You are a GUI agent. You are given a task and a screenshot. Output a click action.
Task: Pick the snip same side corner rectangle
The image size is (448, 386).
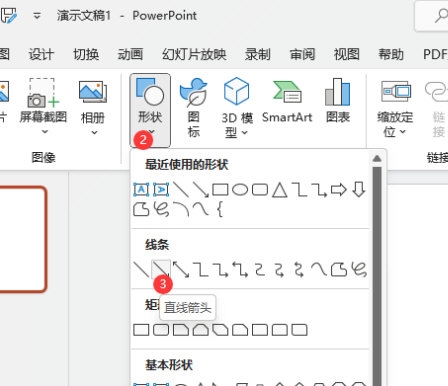201,330
